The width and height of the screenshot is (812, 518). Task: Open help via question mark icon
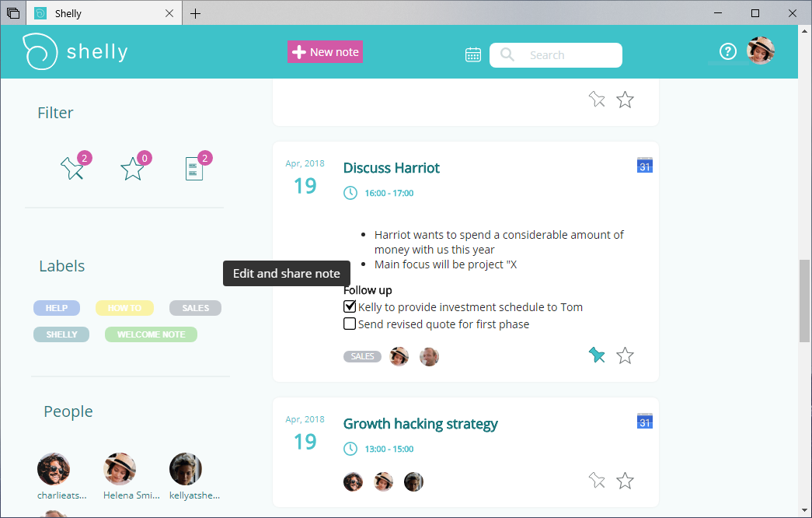tap(727, 51)
